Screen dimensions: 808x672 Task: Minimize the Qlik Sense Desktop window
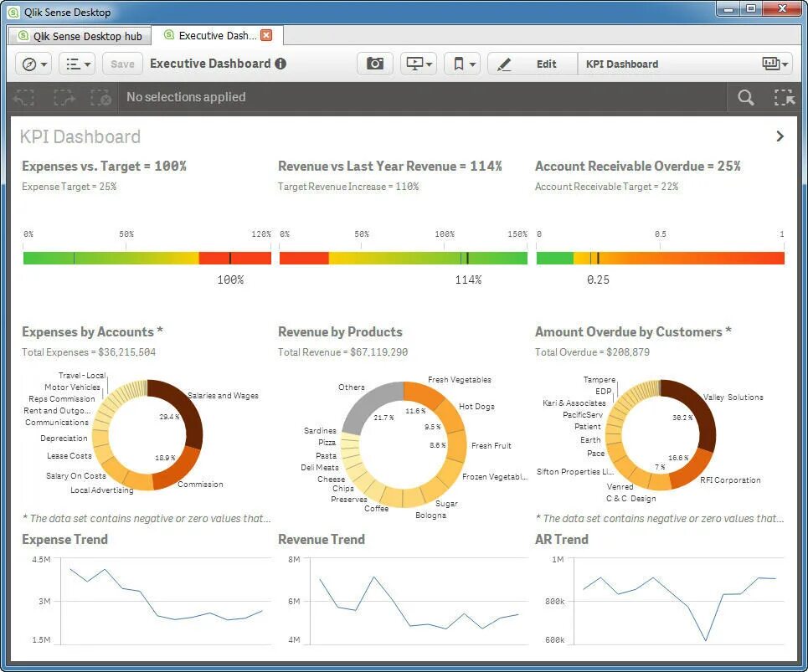point(728,8)
